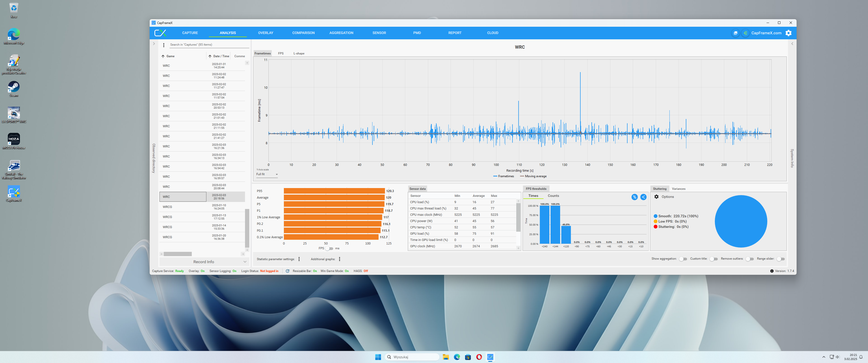Viewport: 868px width, 363px height.
Task: Click the screenshot icon beside login
Action: 735,33
